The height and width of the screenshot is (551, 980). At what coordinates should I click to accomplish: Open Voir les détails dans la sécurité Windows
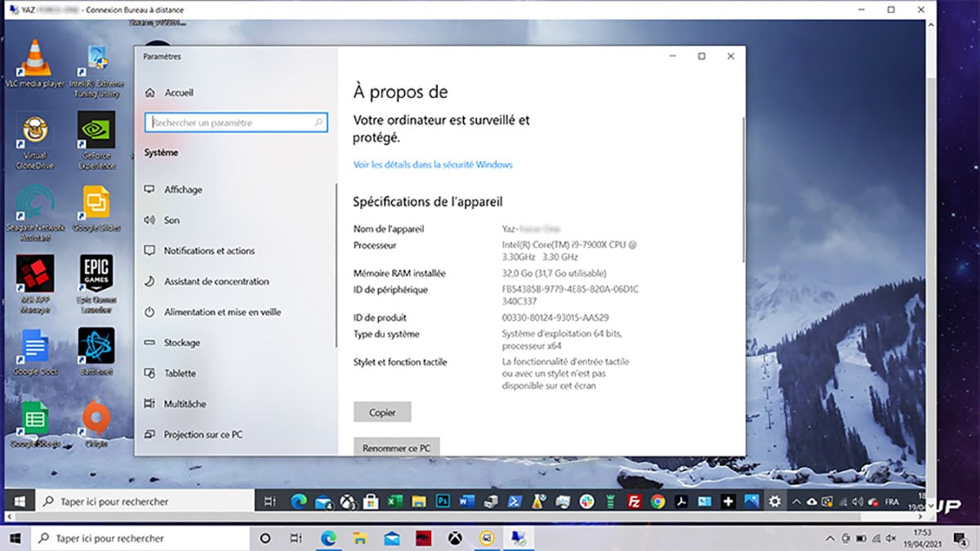(x=433, y=165)
